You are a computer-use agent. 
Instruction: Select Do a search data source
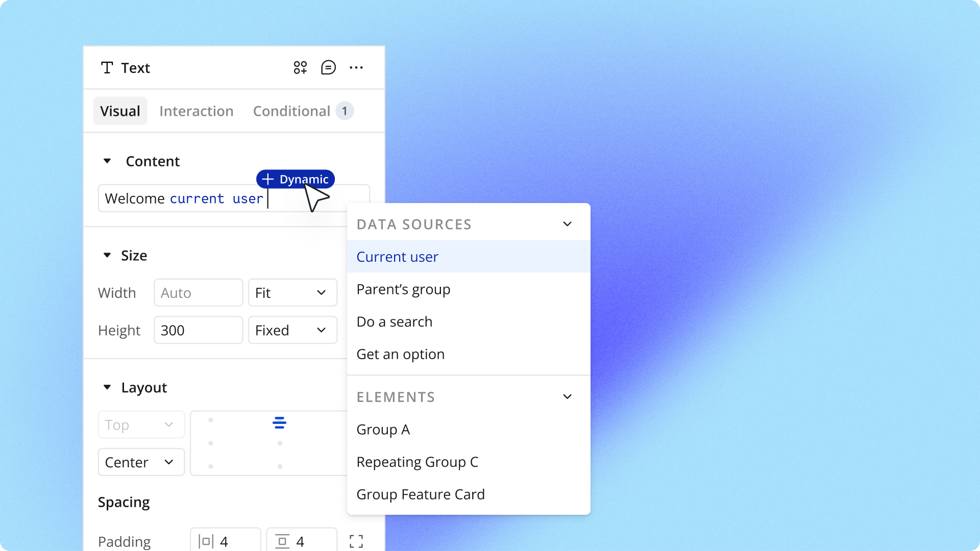point(394,322)
